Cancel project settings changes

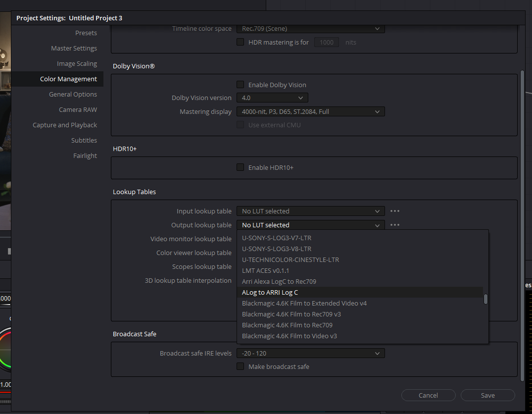coord(428,395)
